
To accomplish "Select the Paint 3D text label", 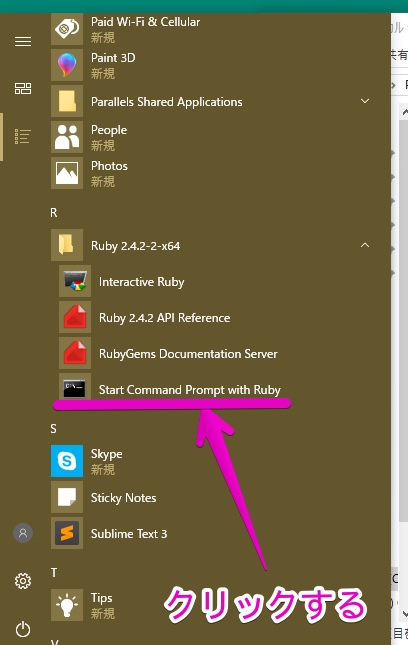I will coord(113,58).
